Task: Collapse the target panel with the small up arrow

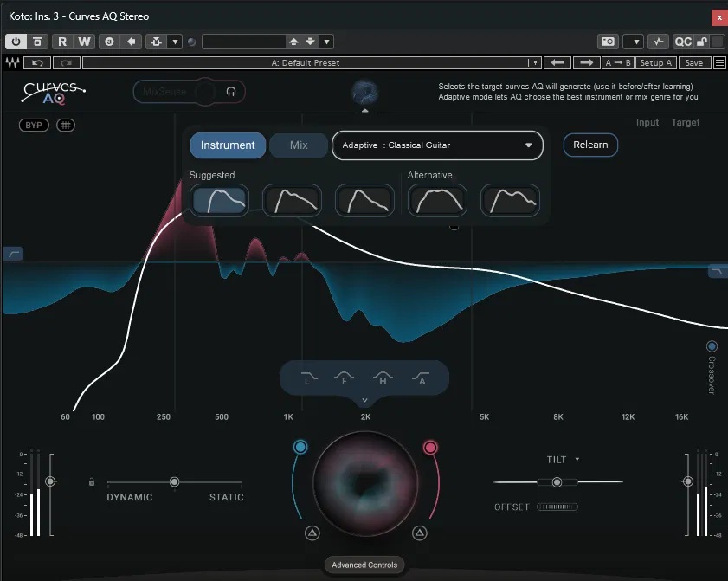Action: click(365, 111)
